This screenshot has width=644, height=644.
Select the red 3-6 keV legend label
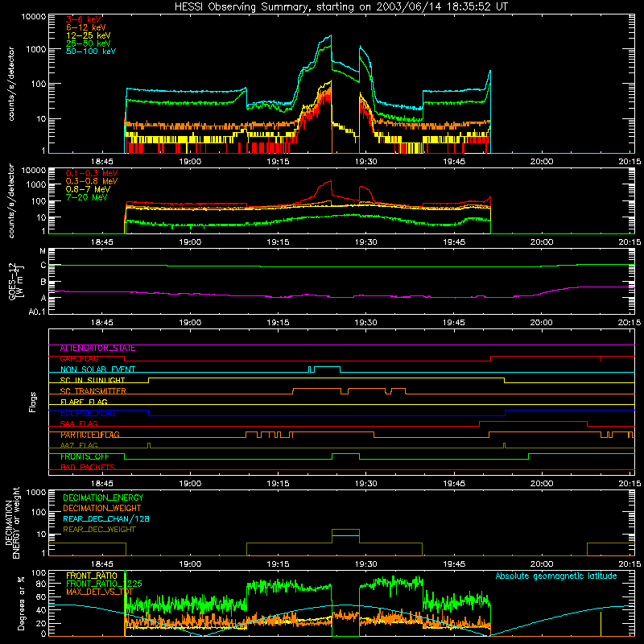click(84, 19)
